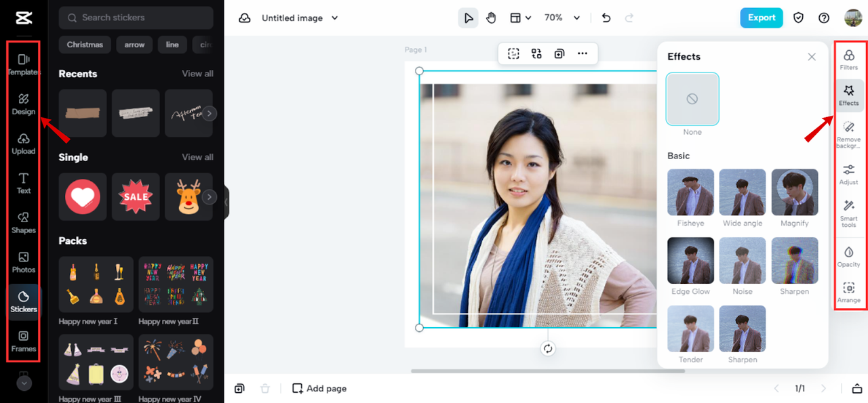This screenshot has height=403, width=868.
Task: Expand the Untitled image title dropdown
Action: pos(335,18)
